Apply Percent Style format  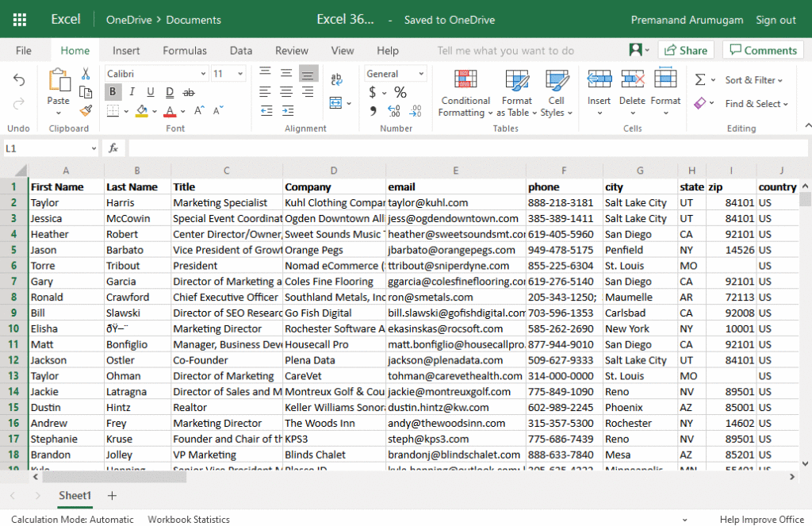click(400, 92)
